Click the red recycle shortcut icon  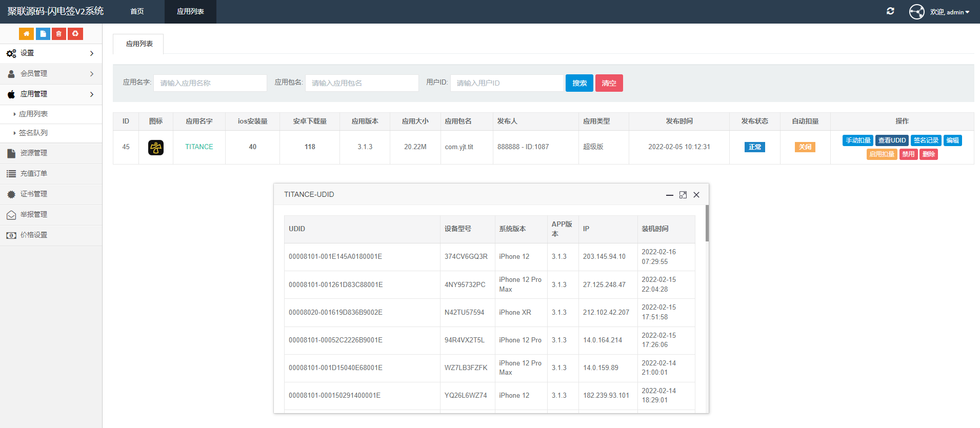coord(75,34)
